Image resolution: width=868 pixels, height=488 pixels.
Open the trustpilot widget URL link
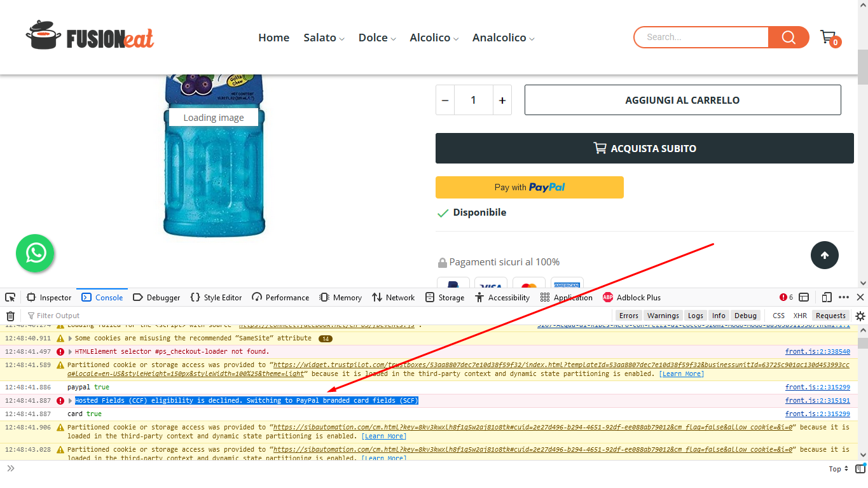[x=458, y=370]
